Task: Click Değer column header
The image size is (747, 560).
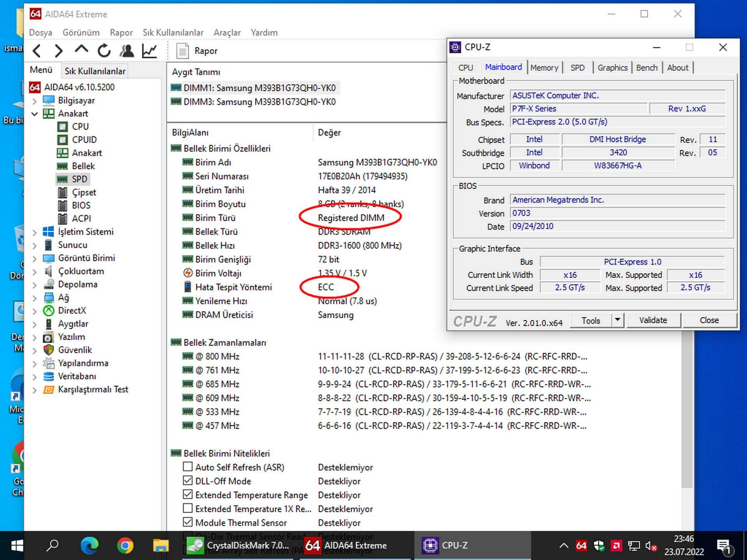Action: coord(329,133)
